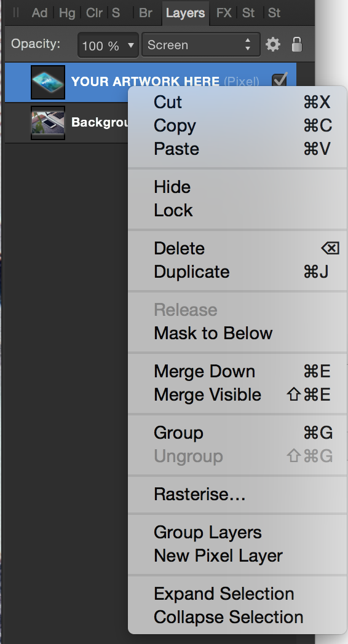Screen dimensions: 348x644
Task: Open the Screen blend mode dropdown
Action: (201, 45)
